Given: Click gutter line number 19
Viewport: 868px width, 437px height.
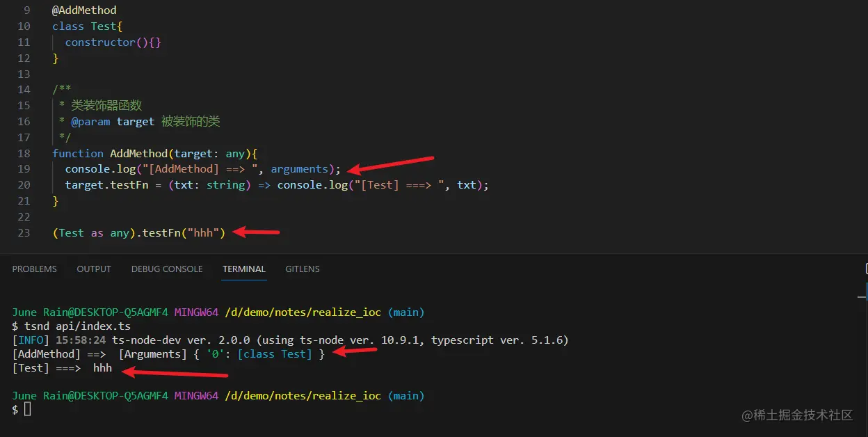Looking at the screenshot, I should click(24, 169).
